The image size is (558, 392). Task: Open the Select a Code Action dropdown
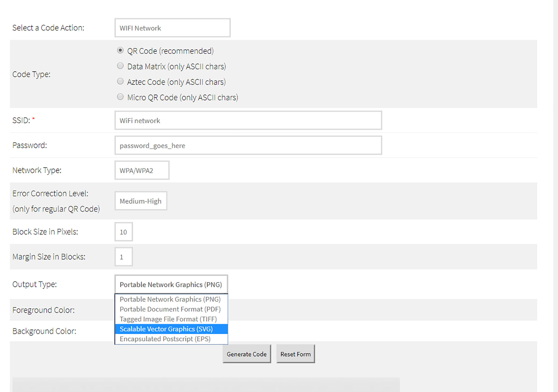tap(172, 28)
